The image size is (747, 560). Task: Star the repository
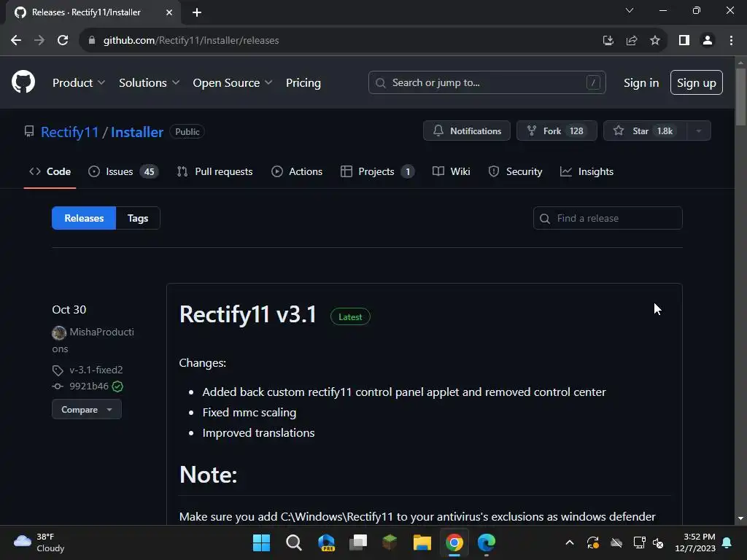[x=645, y=131]
